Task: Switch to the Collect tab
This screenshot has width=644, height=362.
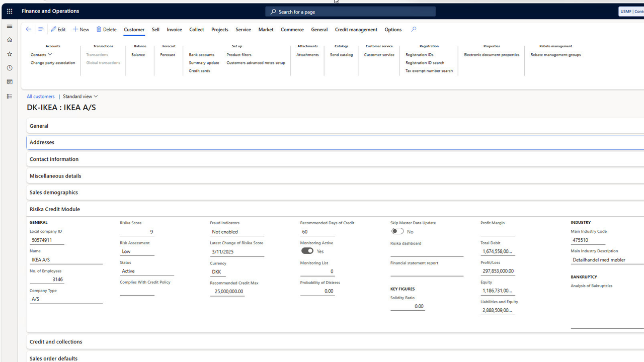Action: click(197, 30)
